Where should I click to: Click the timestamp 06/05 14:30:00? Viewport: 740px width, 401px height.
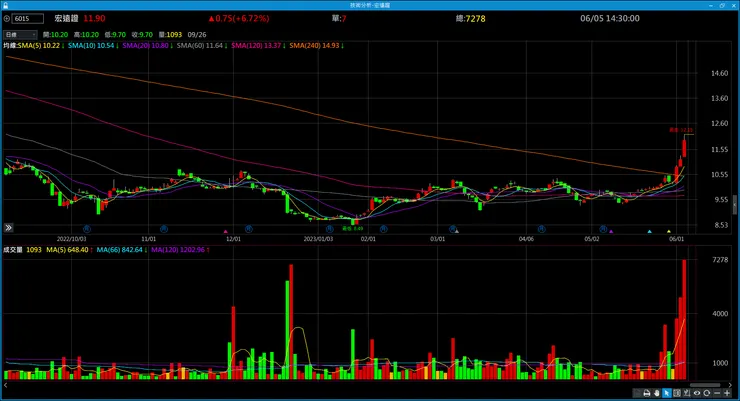coord(610,18)
